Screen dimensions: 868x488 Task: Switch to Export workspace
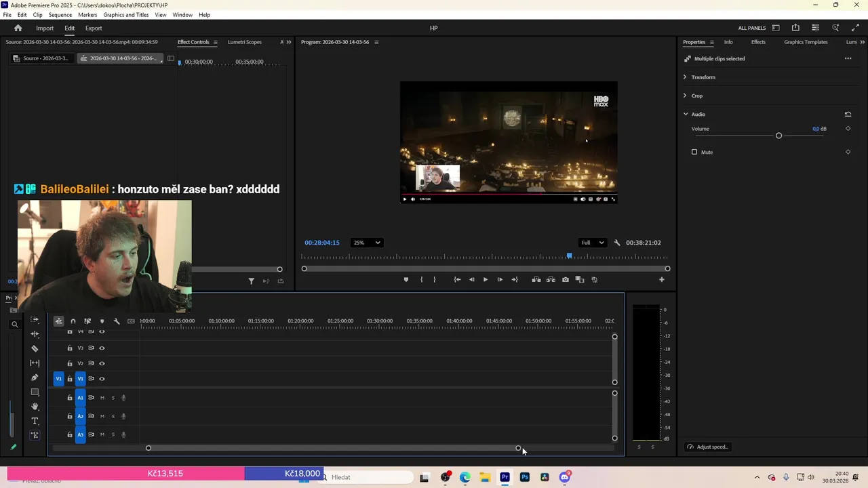tap(94, 28)
